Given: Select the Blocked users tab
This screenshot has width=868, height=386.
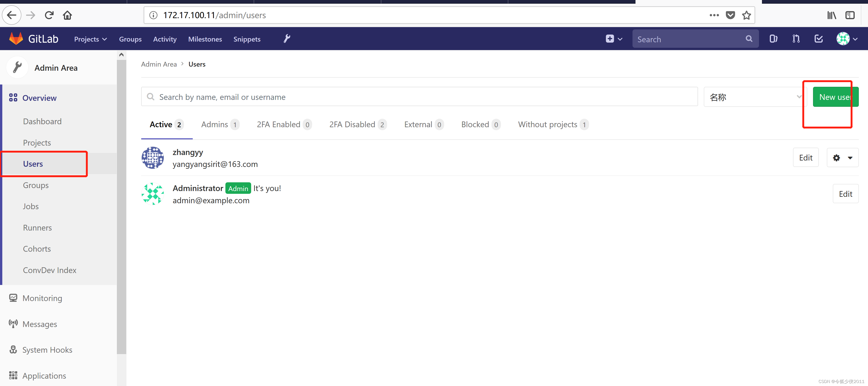Looking at the screenshot, I should (x=480, y=124).
